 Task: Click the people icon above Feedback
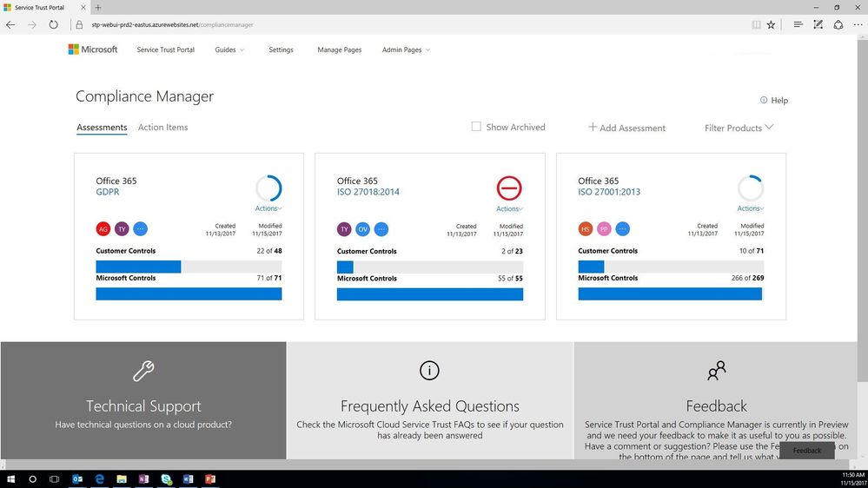click(x=716, y=370)
